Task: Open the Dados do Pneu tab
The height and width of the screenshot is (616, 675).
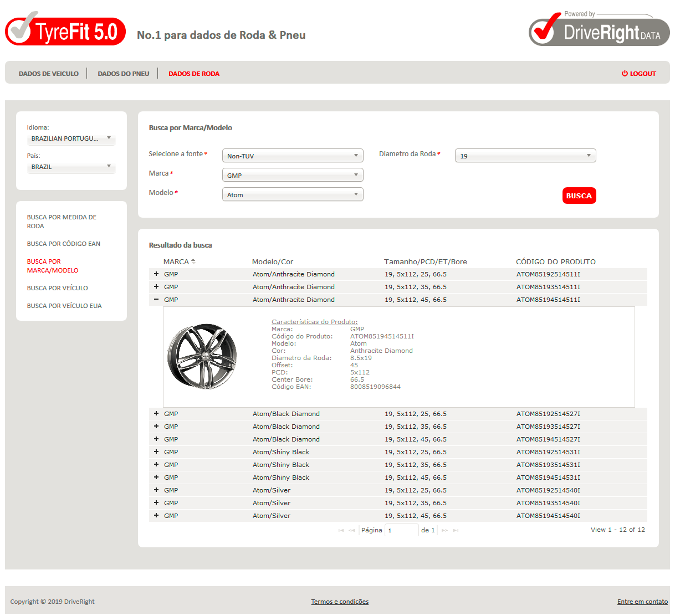Action: point(124,74)
